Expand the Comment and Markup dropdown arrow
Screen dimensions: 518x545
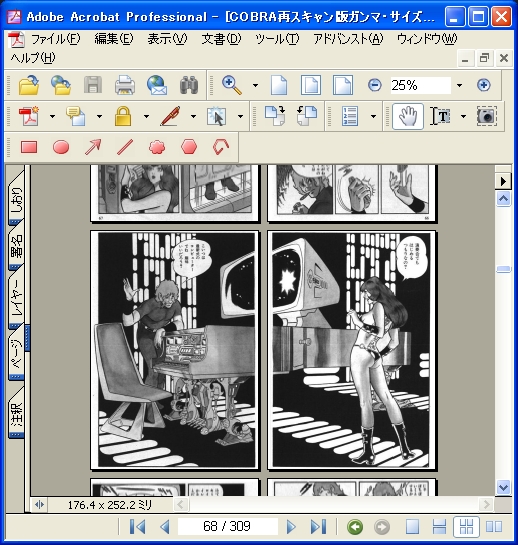[x=99, y=116]
